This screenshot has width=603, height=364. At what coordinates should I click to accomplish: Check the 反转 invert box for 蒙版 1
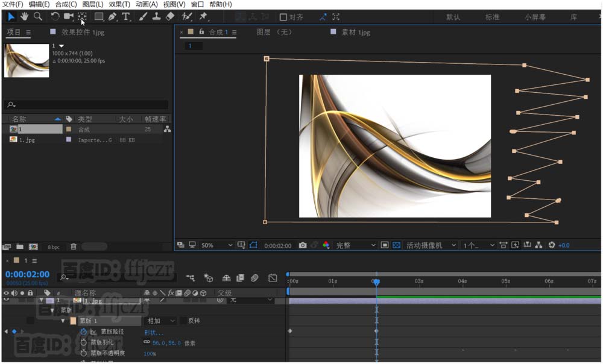click(x=183, y=321)
